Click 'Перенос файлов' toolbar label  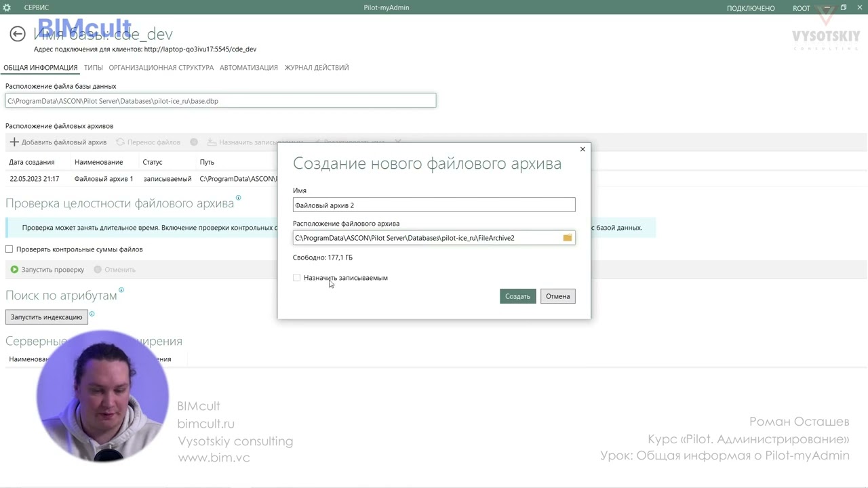click(154, 142)
